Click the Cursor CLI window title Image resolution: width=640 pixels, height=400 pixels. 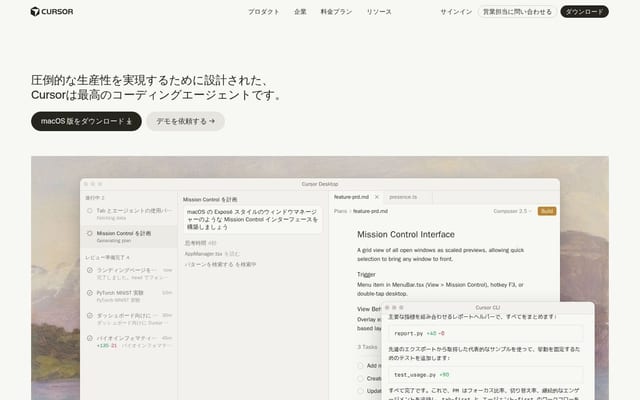488,307
